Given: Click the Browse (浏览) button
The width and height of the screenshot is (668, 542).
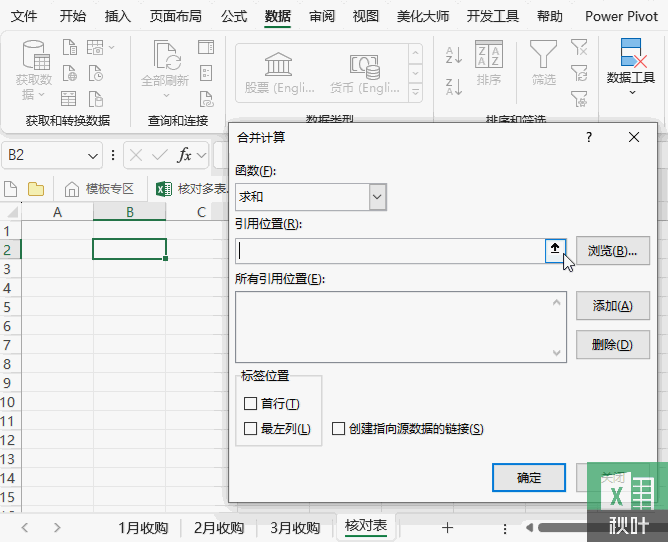Looking at the screenshot, I should click(613, 251).
